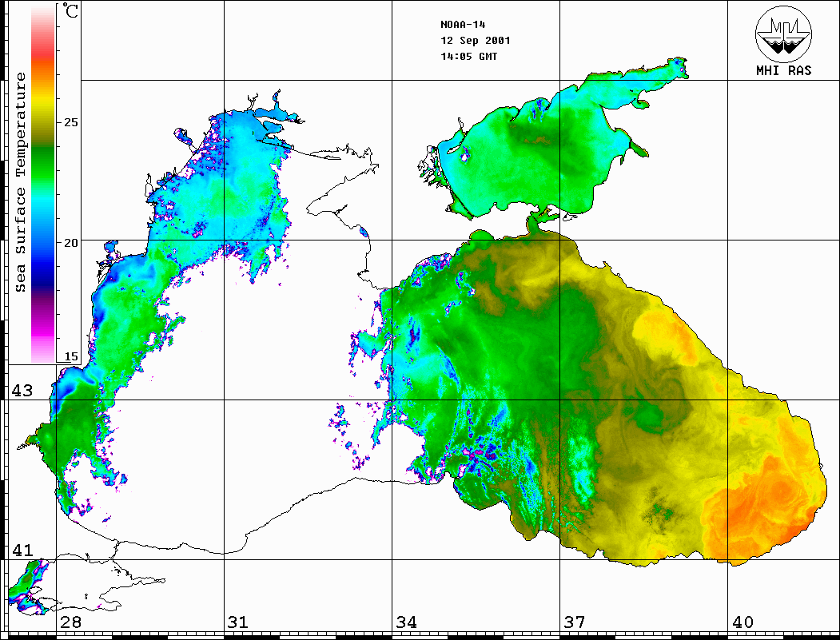This screenshot has width=840, height=640.
Task: Click the 'Sea Surface Temperature' vertical label
Action: pos(20,183)
